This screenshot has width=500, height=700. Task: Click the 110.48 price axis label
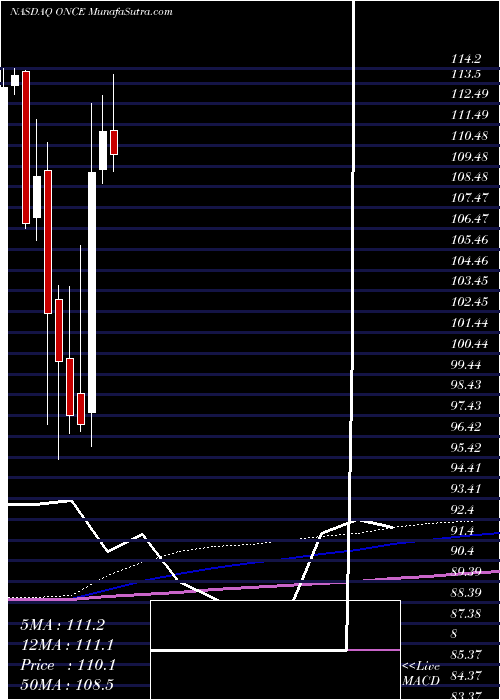tap(469, 136)
